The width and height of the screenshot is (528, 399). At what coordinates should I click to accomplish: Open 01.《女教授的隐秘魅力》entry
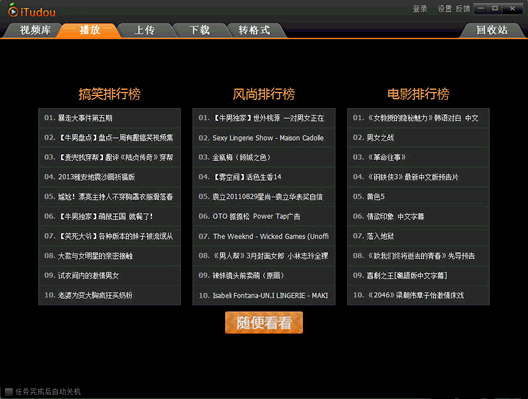point(418,118)
